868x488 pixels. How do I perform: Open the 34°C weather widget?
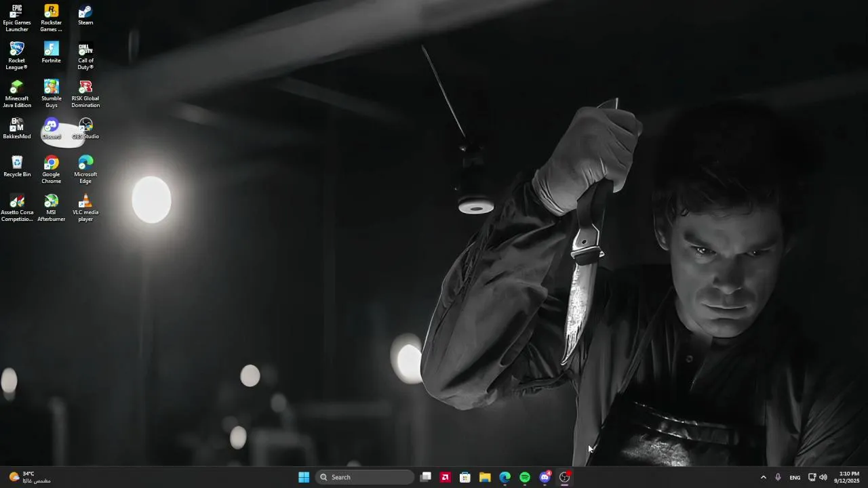pos(30,477)
